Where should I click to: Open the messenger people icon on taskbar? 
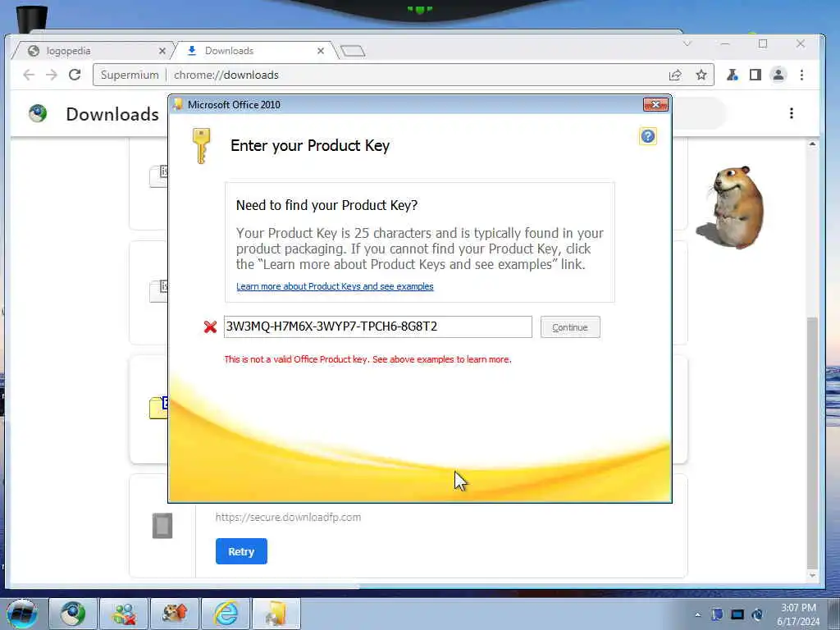tap(124, 614)
